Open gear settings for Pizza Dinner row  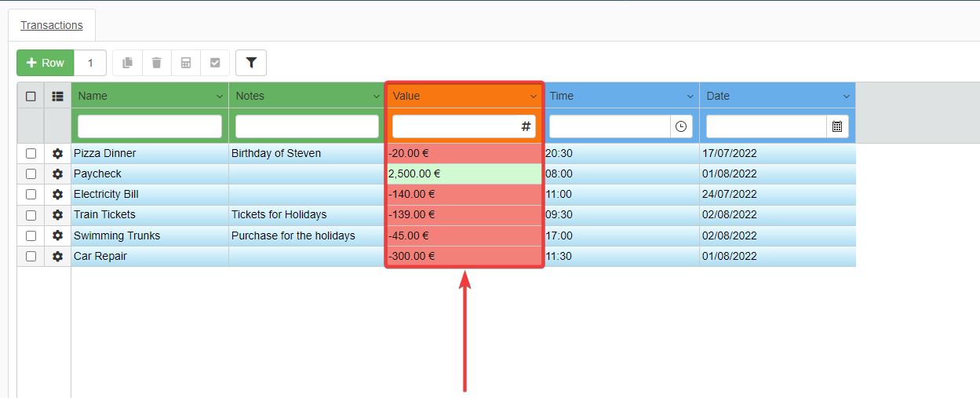coord(57,154)
